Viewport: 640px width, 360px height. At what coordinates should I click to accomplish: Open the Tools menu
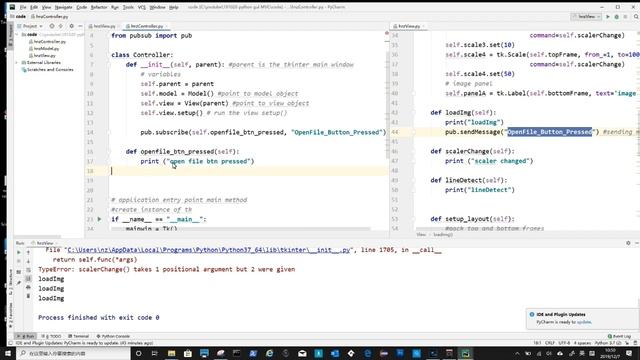(x=128, y=7)
